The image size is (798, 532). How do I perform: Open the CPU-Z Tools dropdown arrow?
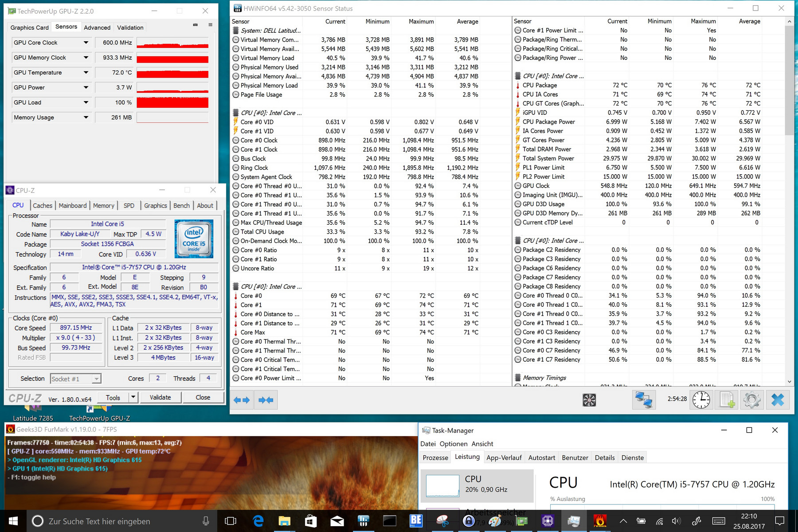click(x=133, y=397)
